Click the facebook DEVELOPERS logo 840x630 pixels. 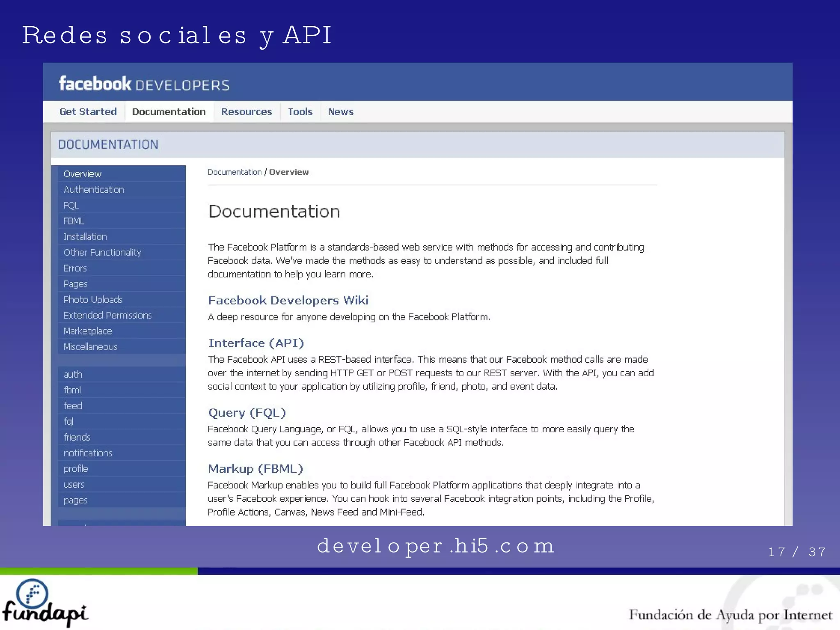[144, 84]
